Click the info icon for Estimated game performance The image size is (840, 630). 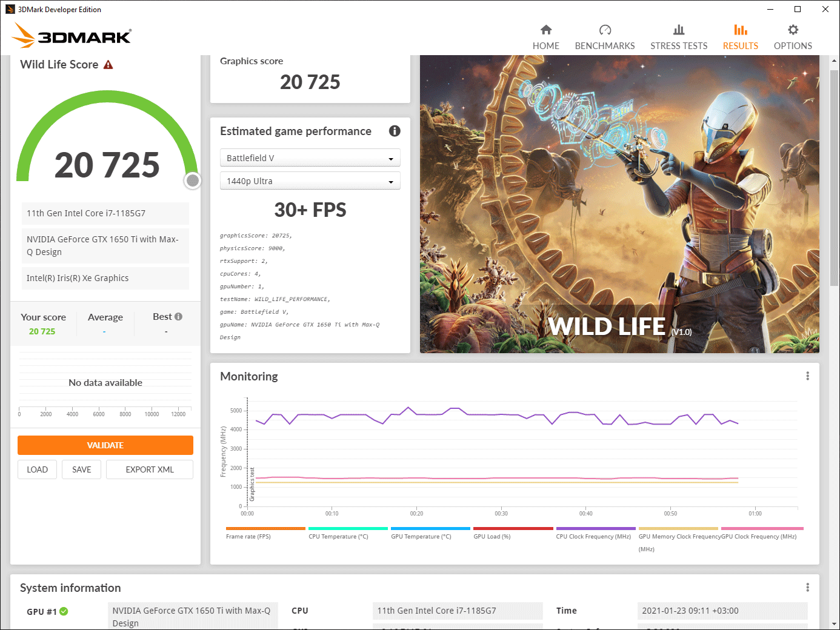point(395,131)
